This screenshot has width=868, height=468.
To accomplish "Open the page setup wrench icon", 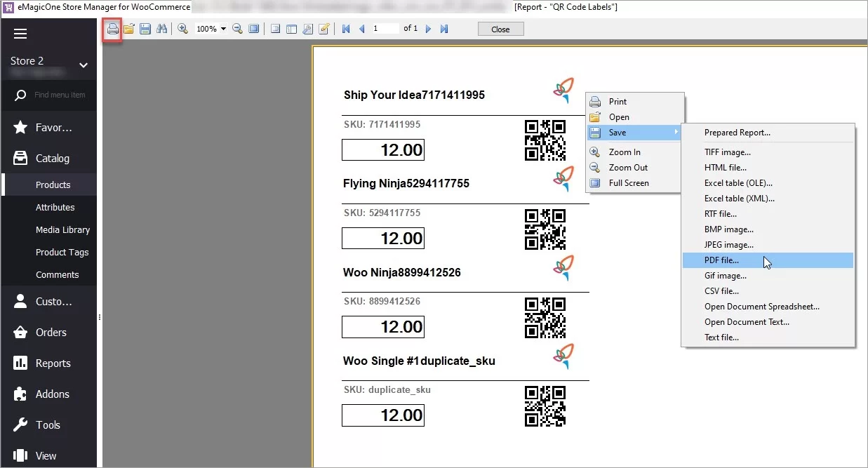I will (x=308, y=29).
